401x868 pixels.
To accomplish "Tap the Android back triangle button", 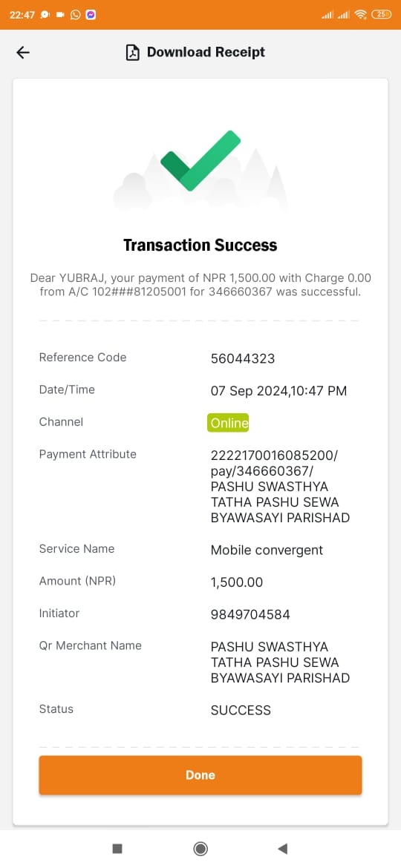I will pos(282,848).
